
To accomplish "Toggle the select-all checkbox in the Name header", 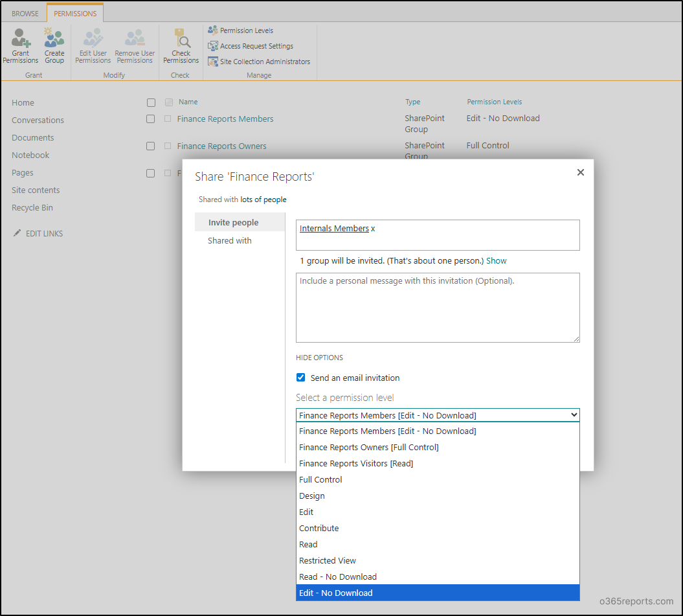I will coord(151,102).
